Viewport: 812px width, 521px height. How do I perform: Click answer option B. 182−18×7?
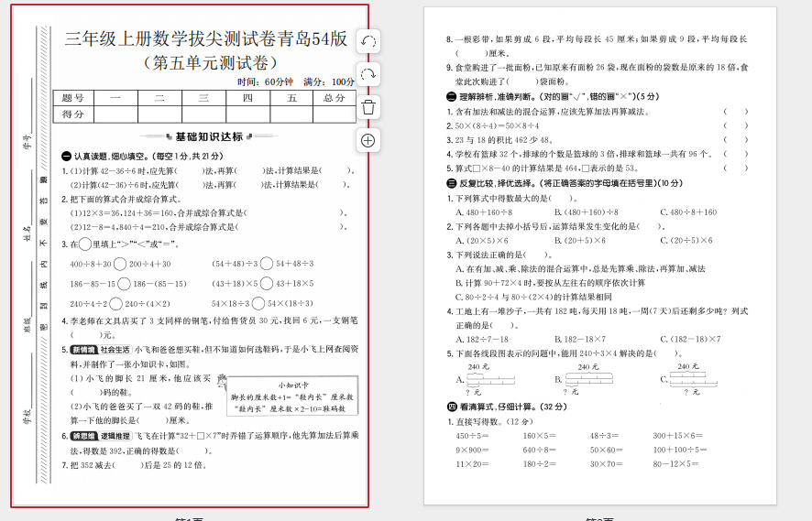click(590, 338)
